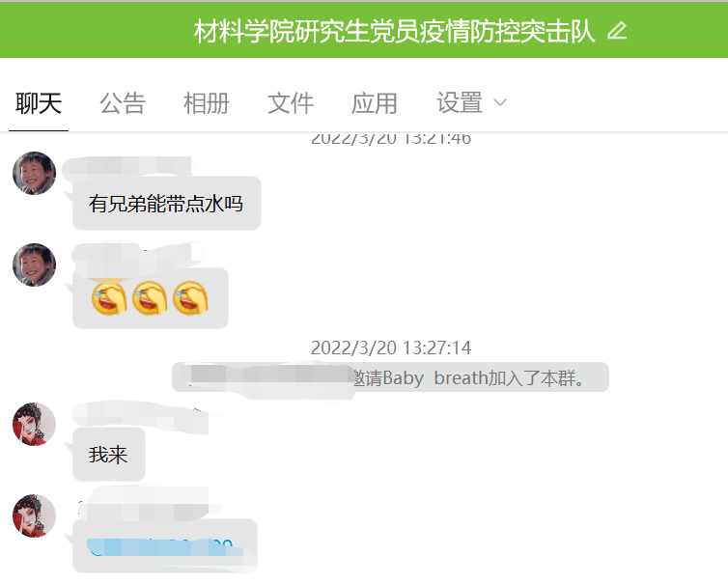Click the opera-face avatar beside 我来

[x=35, y=425]
